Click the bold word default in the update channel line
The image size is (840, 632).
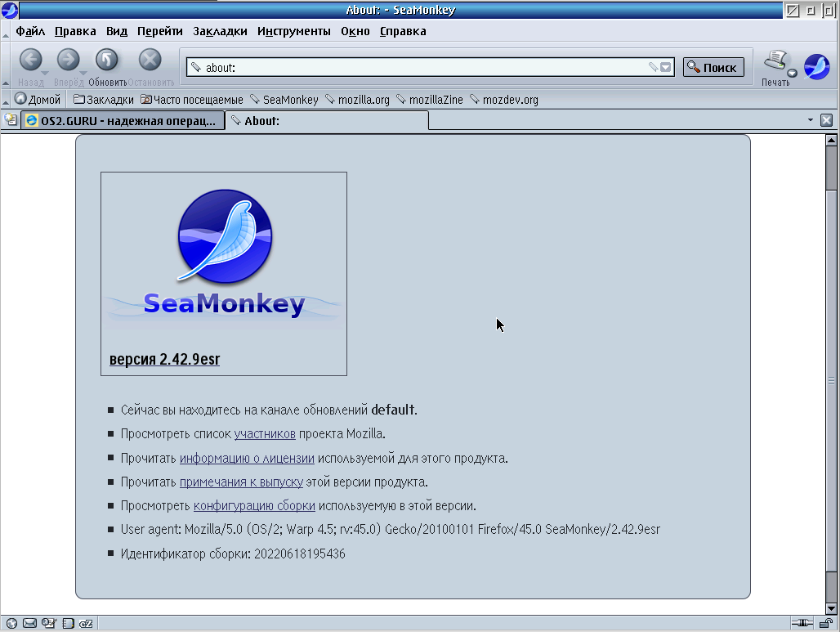[393, 410]
